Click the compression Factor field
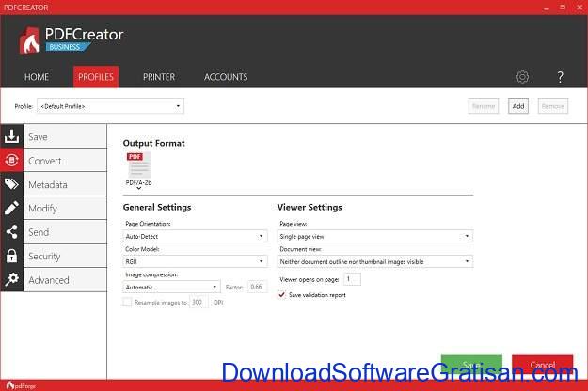This screenshot has width=588, height=391. tap(257, 287)
